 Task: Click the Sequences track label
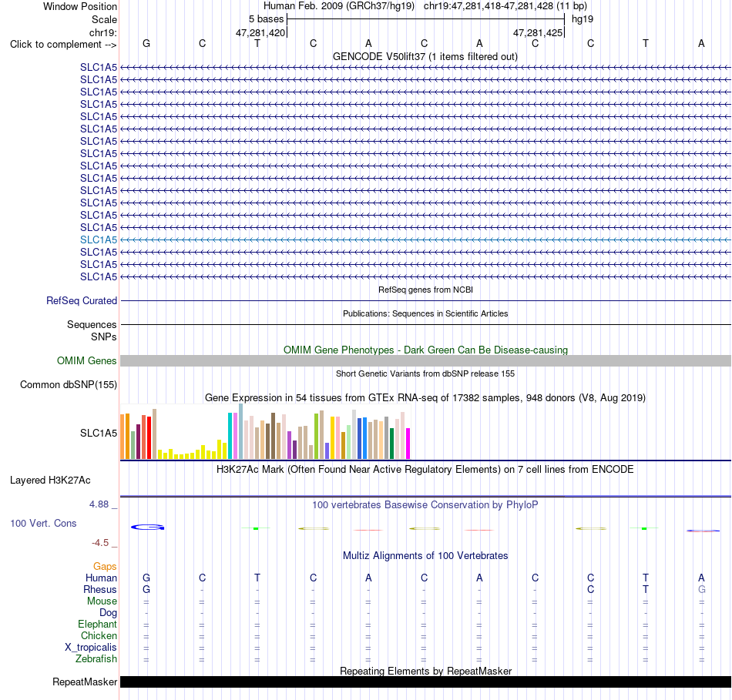pyautogui.click(x=92, y=324)
